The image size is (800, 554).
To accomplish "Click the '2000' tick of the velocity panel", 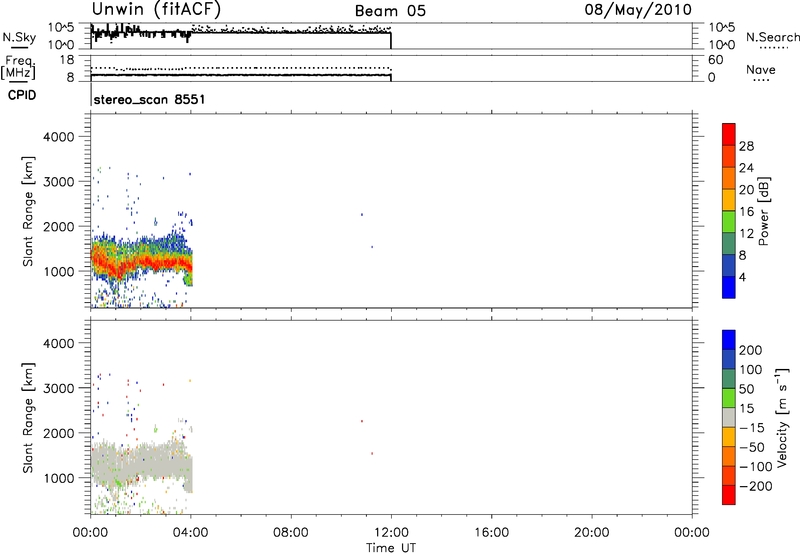I will [x=59, y=433].
